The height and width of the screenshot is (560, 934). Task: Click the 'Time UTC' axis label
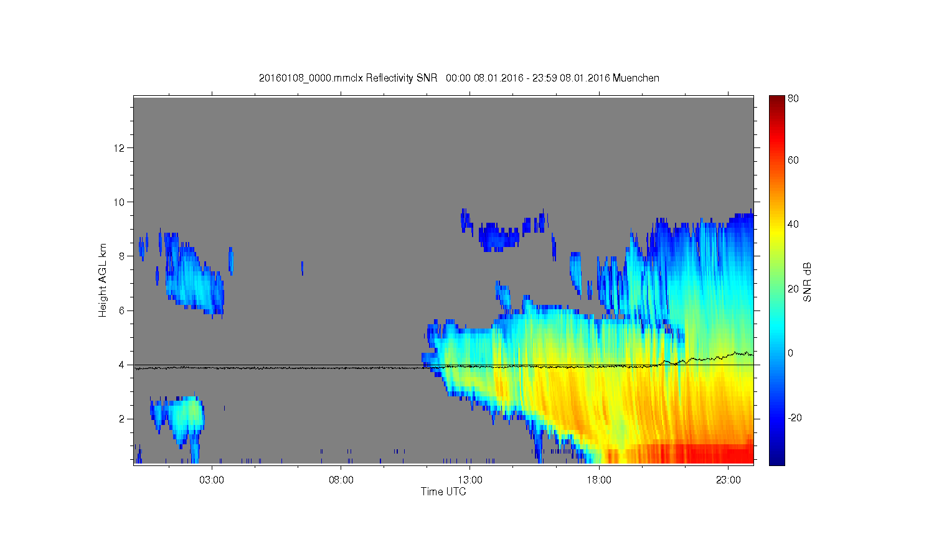443,492
